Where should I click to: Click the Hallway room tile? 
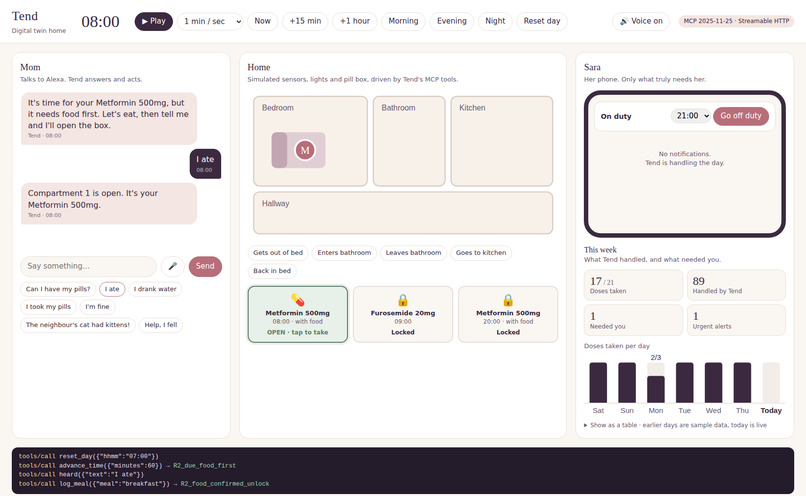click(x=403, y=213)
